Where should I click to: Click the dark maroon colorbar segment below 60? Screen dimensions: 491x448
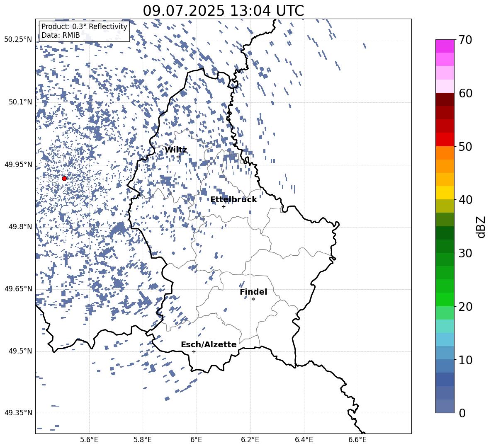[x=445, y=100]
